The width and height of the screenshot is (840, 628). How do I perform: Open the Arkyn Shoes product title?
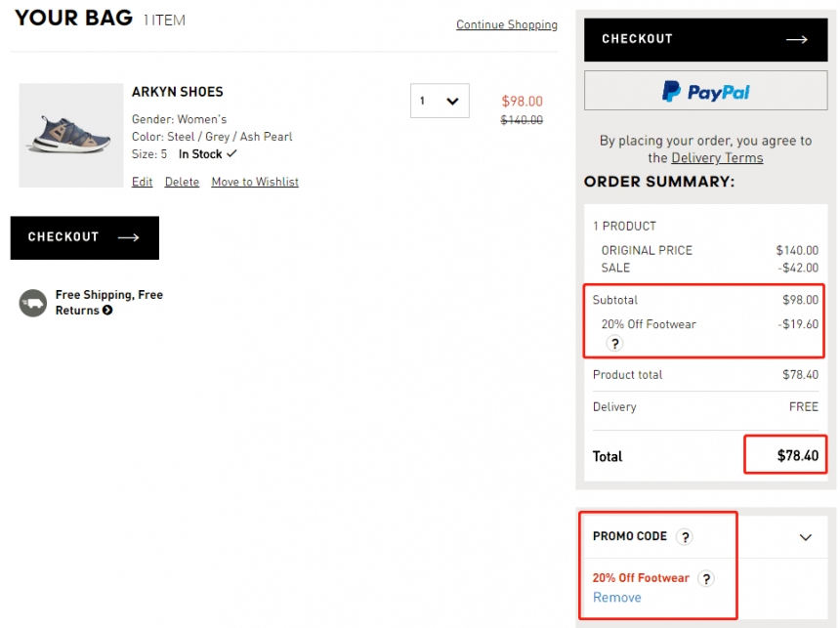click(178, 92)
